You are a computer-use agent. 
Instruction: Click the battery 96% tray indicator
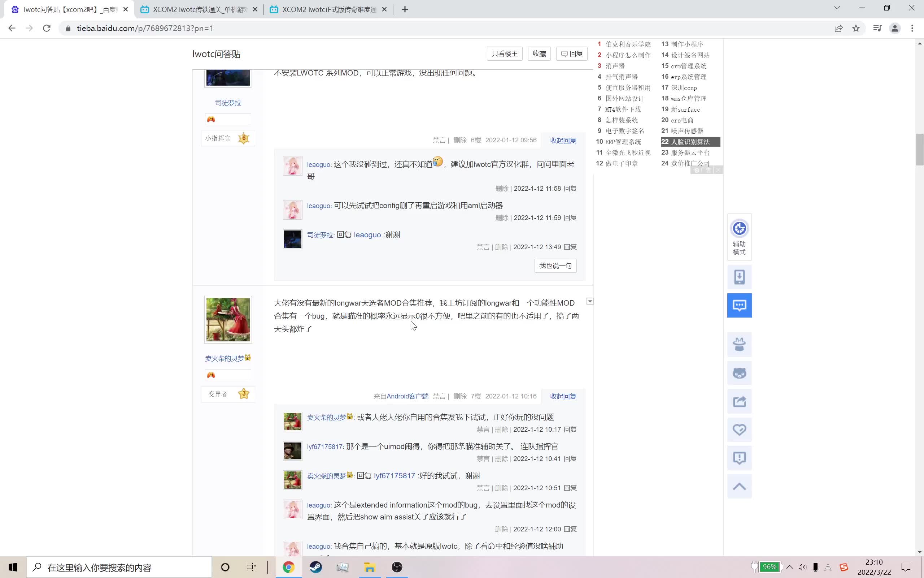coord(766,567)
